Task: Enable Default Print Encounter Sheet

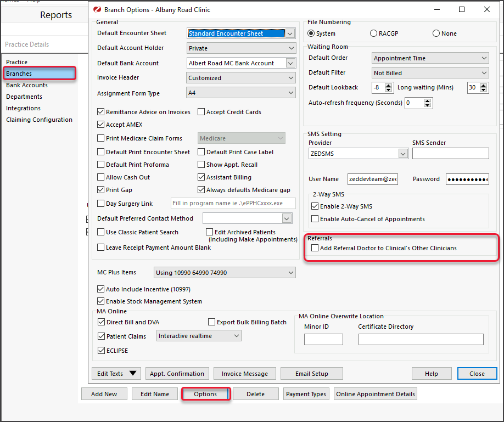Action: 101,151
